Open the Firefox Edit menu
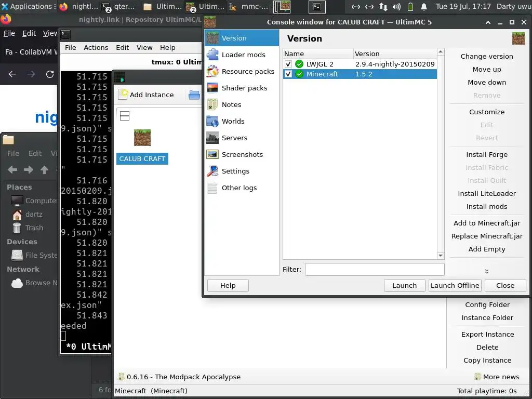532x399 pixels. point(29,33)
